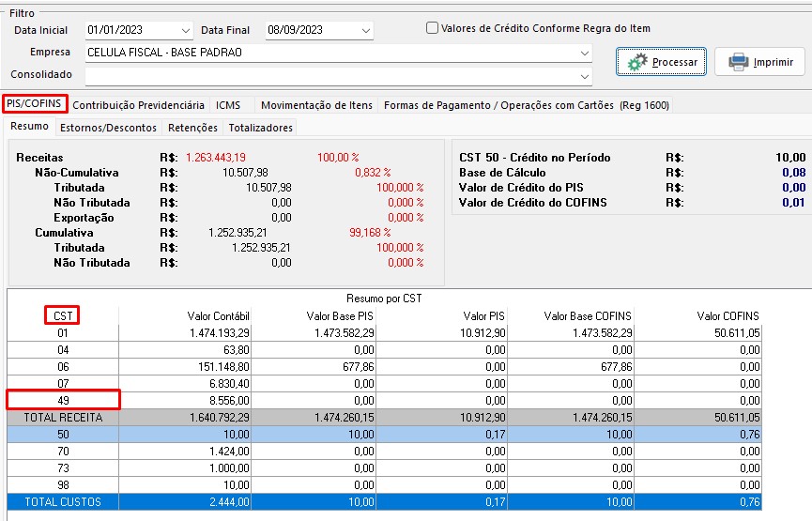This screenshot has height=521, width=812.
Task: Open the Retenções sub-tab
Action: click(192, 128)
